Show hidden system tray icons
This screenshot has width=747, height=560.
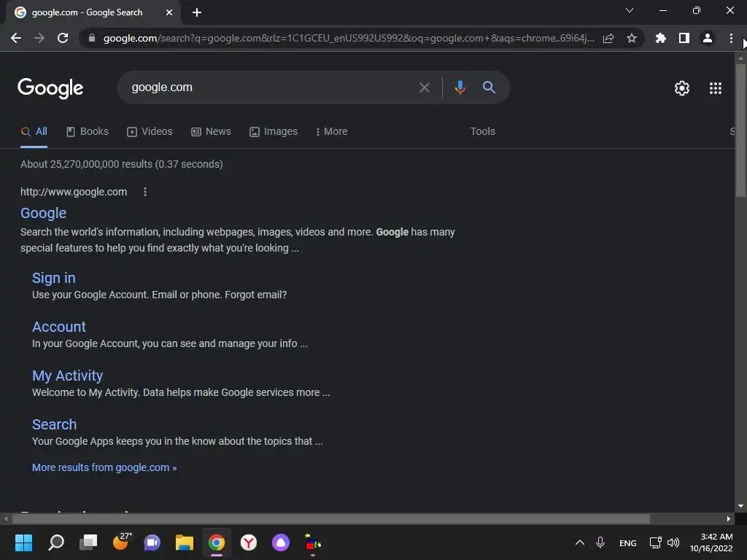[580, 542]
